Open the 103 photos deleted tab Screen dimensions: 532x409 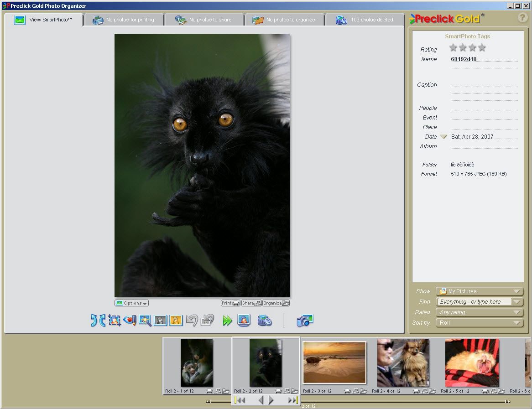(365, 20)
